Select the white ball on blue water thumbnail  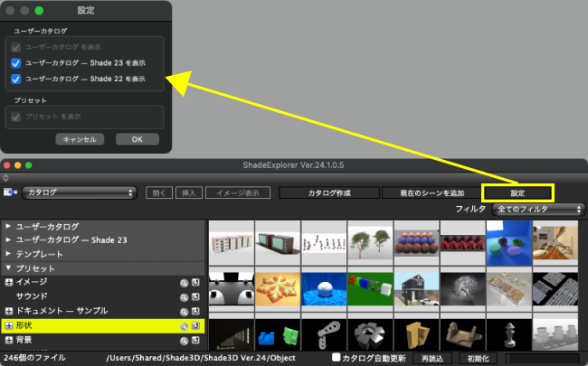[324, 289]
